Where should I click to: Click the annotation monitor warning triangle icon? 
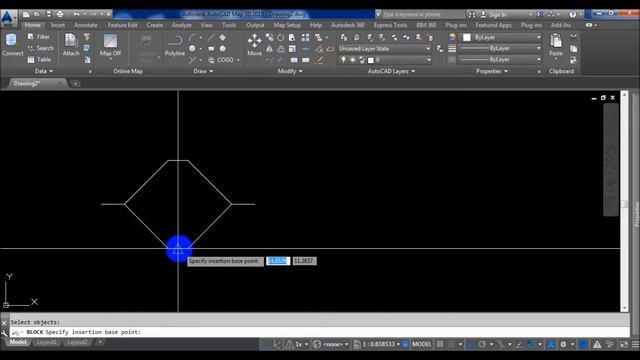click(x=597, y=344)
